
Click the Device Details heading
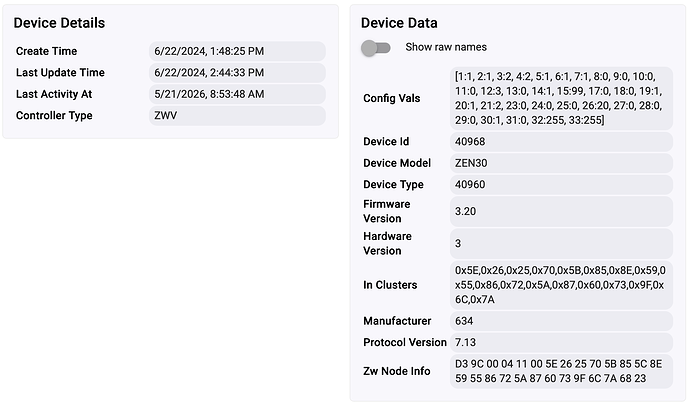coord(59,23)
